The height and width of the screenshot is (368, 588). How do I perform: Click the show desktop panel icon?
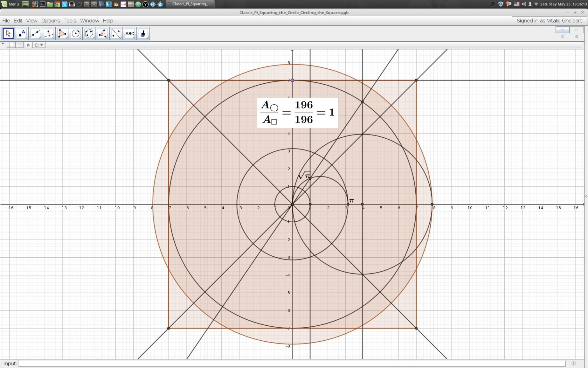click(25, 4)
